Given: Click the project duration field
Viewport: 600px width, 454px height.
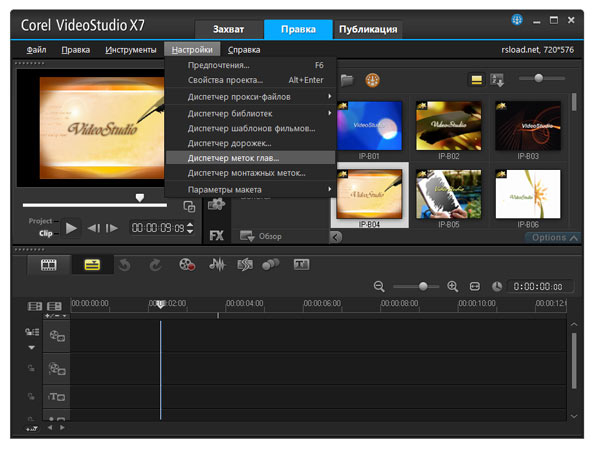Looking at the screenshot, I should coord(540,287).
